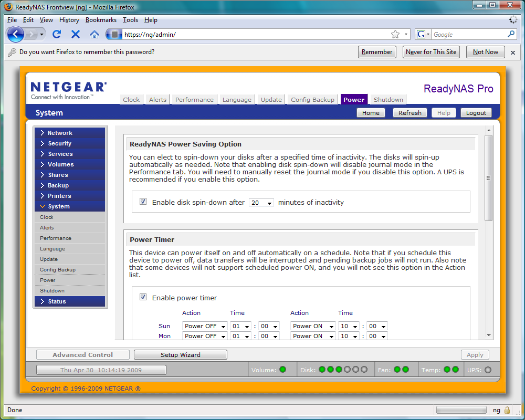Image resolution: width=525 pixels, height=420 pixels.
Task: Open Sun first Action dropdown Power OFF
Action: coord(205,326)
